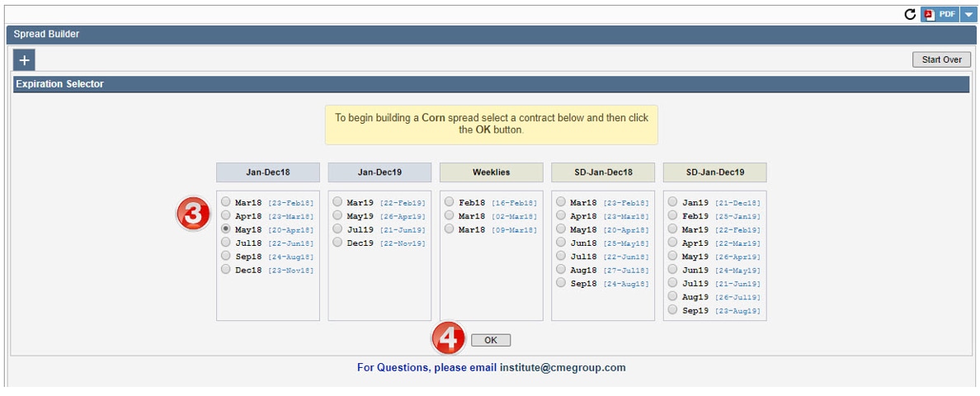980x396 pixels.
Task: Choose Dec19 [22-Nov19] radio button
Action: click(337, 243)
